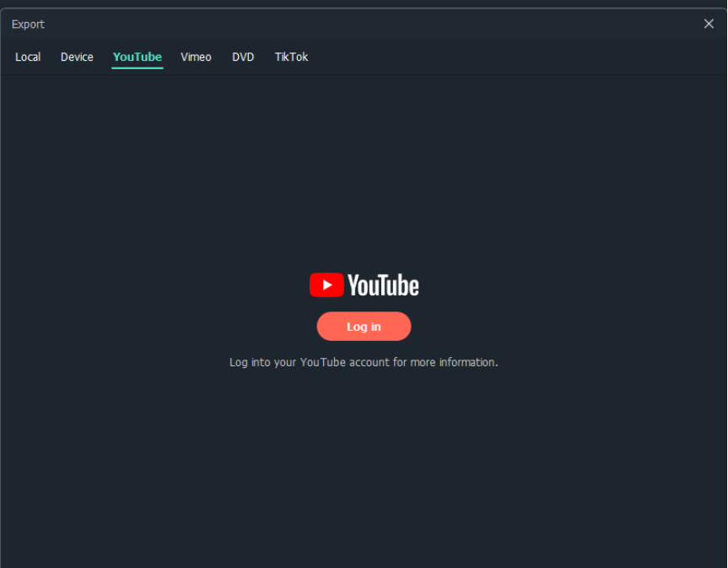Switch to the TikTok tab
The image size is (728, 568).
click(292, 57)
